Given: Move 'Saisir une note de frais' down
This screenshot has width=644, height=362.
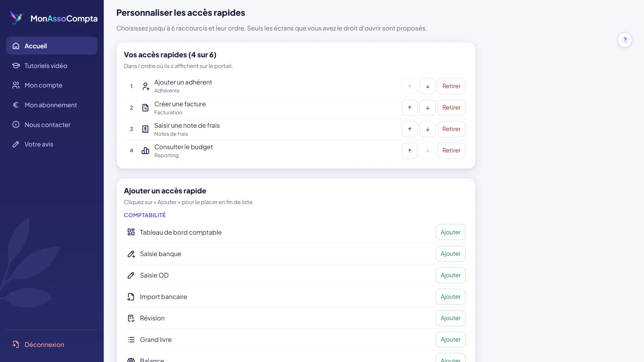Looking at the screenshot, I should (427, 129).
